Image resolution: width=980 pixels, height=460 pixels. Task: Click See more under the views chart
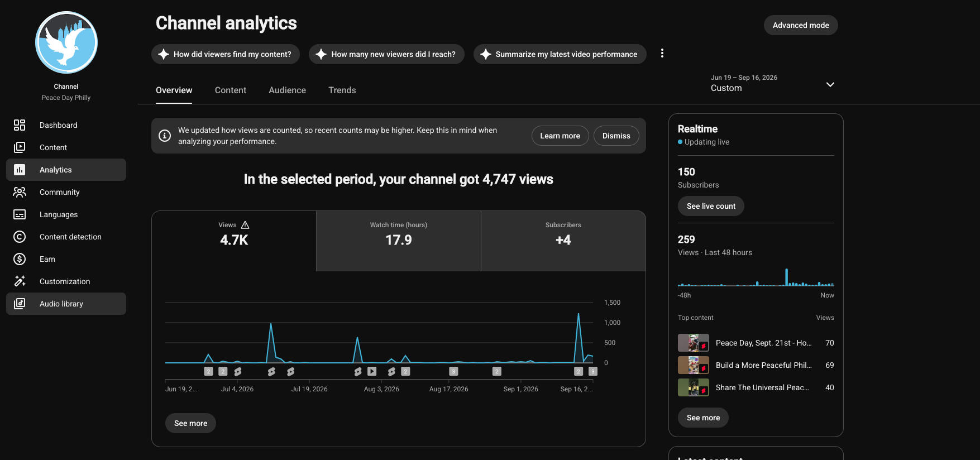click(x=190, y=423)
